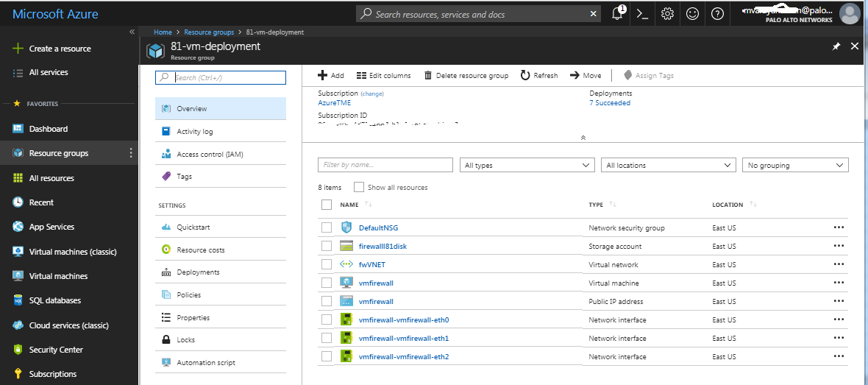Click Delete resource group trash icon

tap(428, 75)
